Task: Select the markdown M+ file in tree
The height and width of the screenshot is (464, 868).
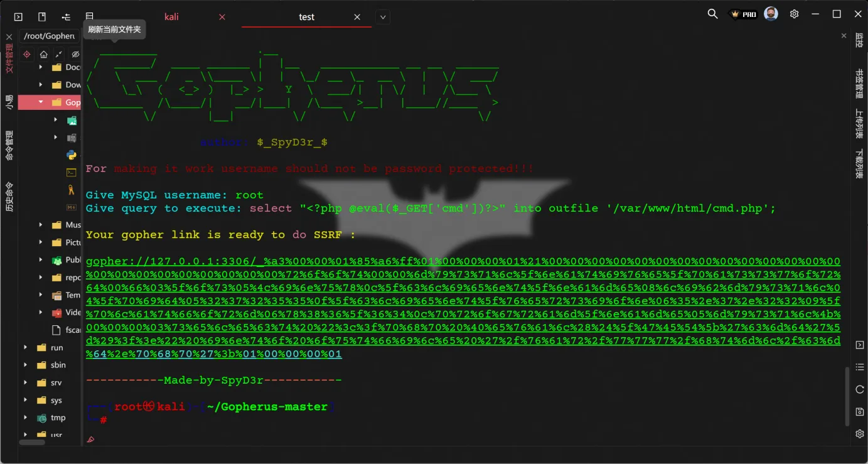Action: click(x=72, y=207)
